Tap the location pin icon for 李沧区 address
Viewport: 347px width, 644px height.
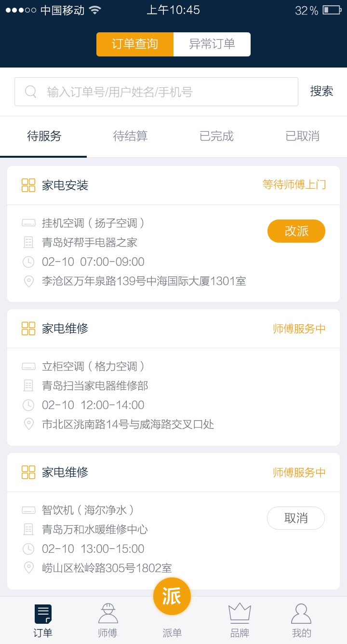[29, 281]
